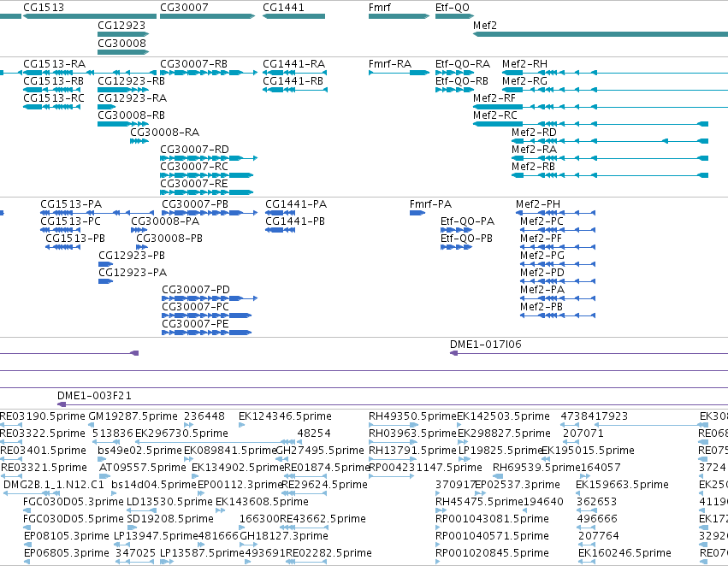Click transcript Etf-QO-RA
This screenshot has height=566, width=728.
pyautogui.click(x=463, y=63)
